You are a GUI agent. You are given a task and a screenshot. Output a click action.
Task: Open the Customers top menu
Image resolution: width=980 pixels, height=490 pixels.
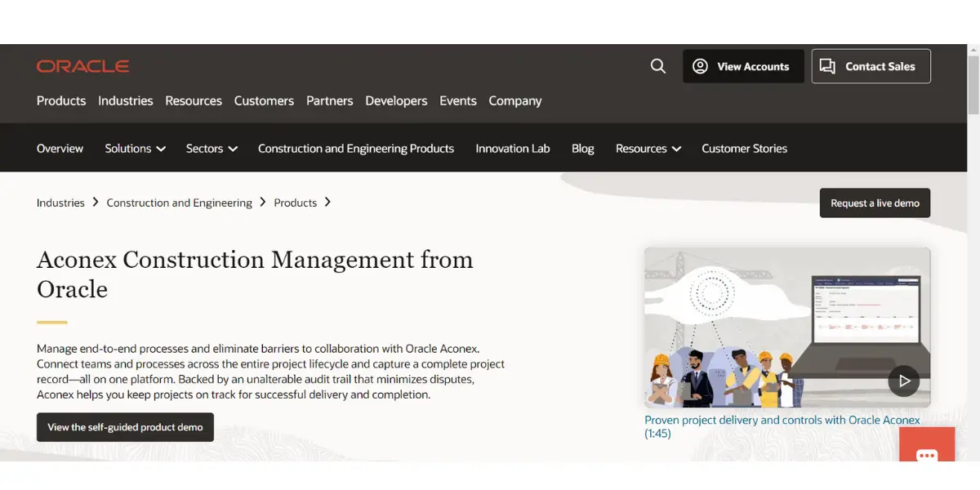click(x=264, y=100)
